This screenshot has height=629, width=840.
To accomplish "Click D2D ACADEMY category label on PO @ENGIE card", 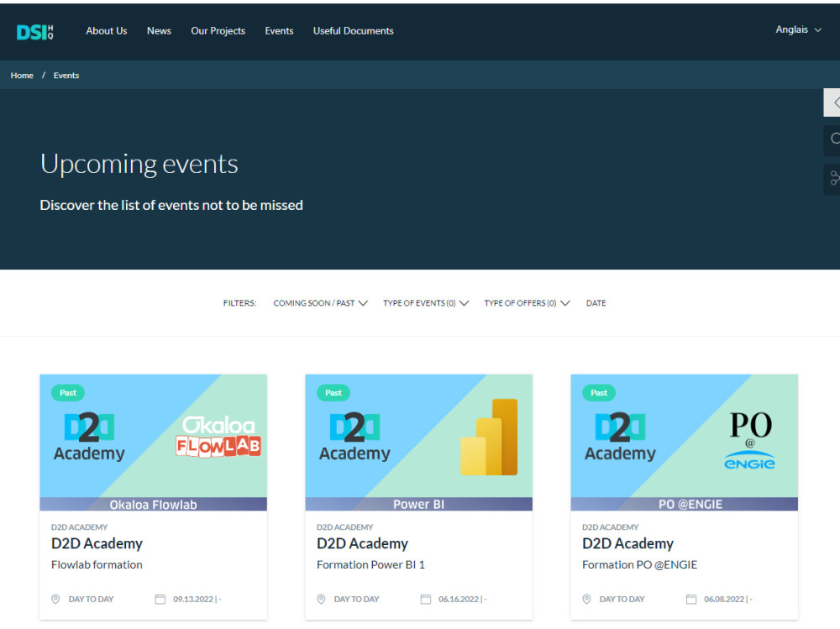I will click(x=610, y=527).
